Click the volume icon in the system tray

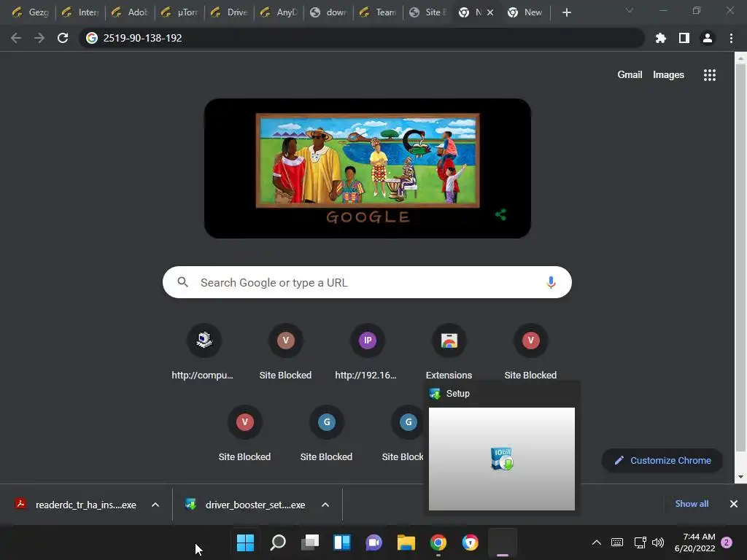click(x=658, y=542)
